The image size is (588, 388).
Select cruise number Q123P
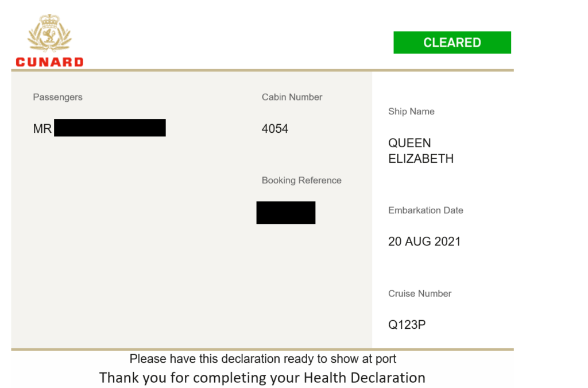coord(407,325)
